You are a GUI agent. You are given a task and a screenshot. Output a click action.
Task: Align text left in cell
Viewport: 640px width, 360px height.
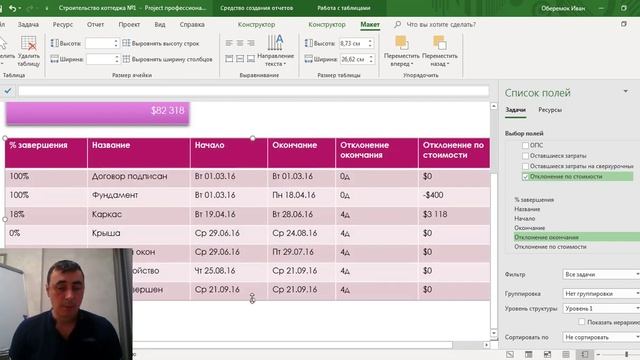coord(229,43)
